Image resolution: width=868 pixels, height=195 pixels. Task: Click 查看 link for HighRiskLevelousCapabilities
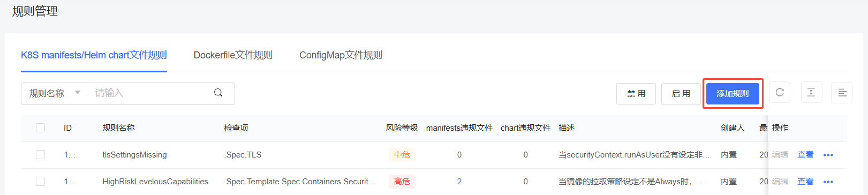805,181
